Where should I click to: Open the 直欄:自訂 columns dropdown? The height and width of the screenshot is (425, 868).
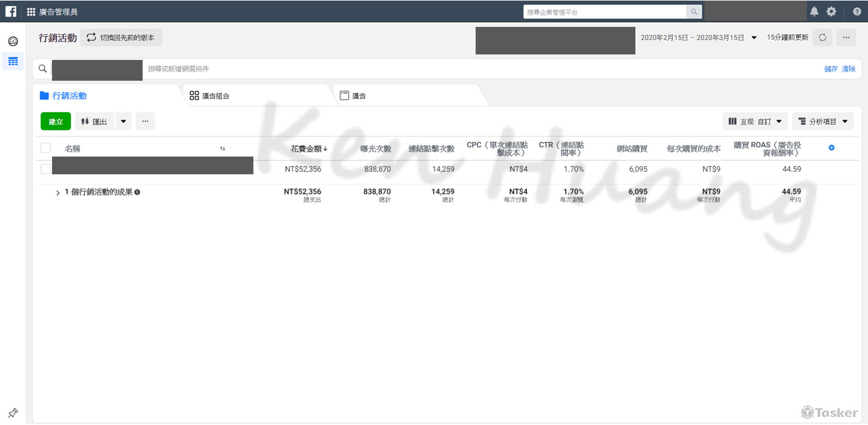point(755,121)
